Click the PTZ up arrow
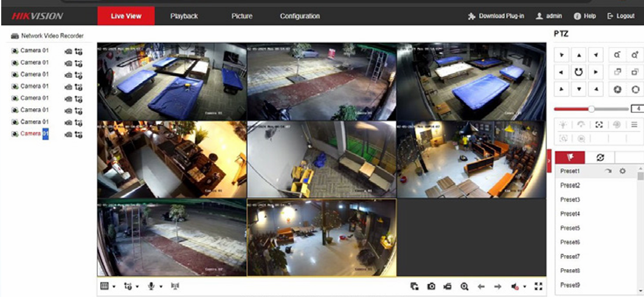 pyautogui.click(x=579, y=55)
